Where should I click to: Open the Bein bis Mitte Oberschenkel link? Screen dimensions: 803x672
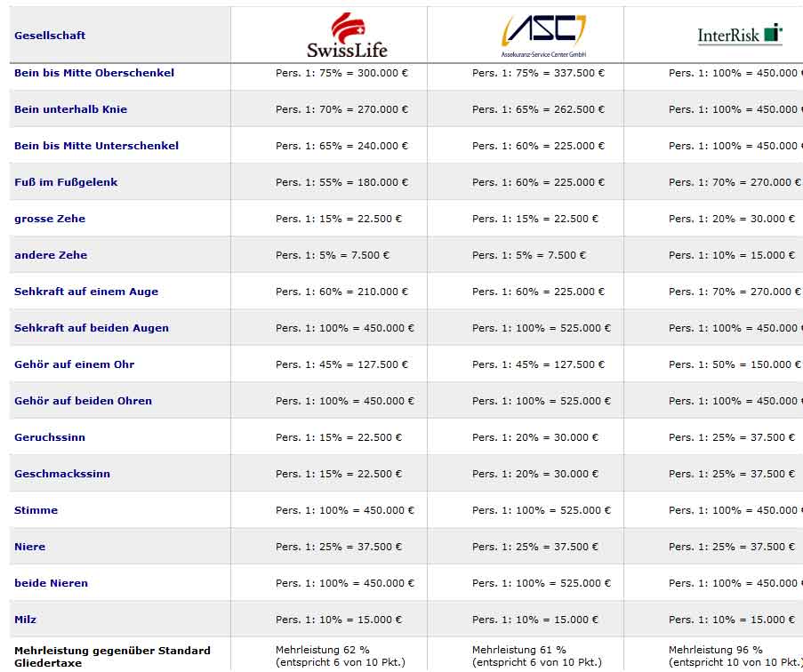94,73
